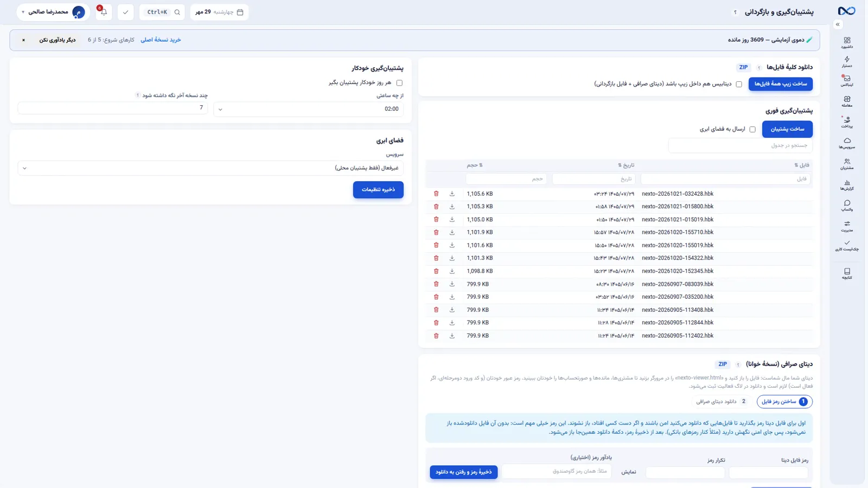Click ذخیرهٔ رمز و رفتن به دانلود button
This screenshot has width=868, height=488.
[x=464, y=472]
